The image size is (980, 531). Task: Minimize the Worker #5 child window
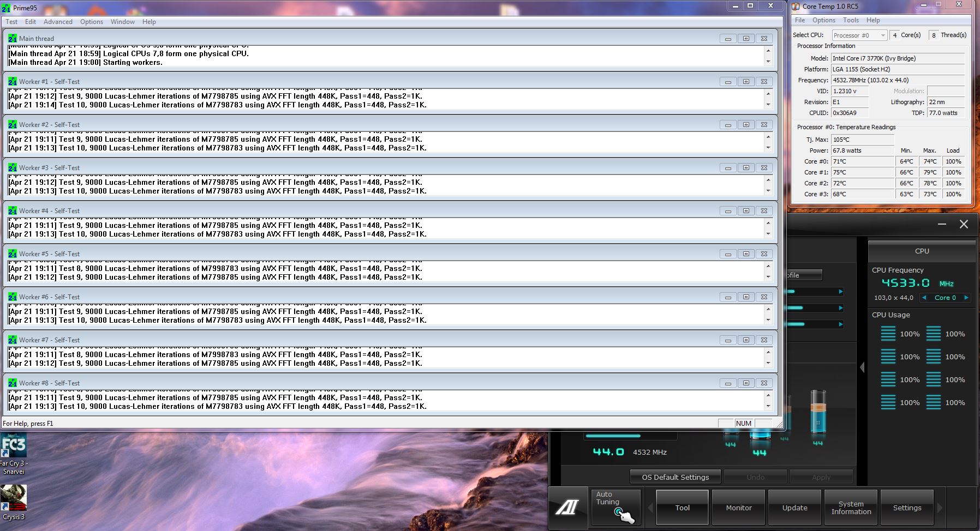point(728,254)
